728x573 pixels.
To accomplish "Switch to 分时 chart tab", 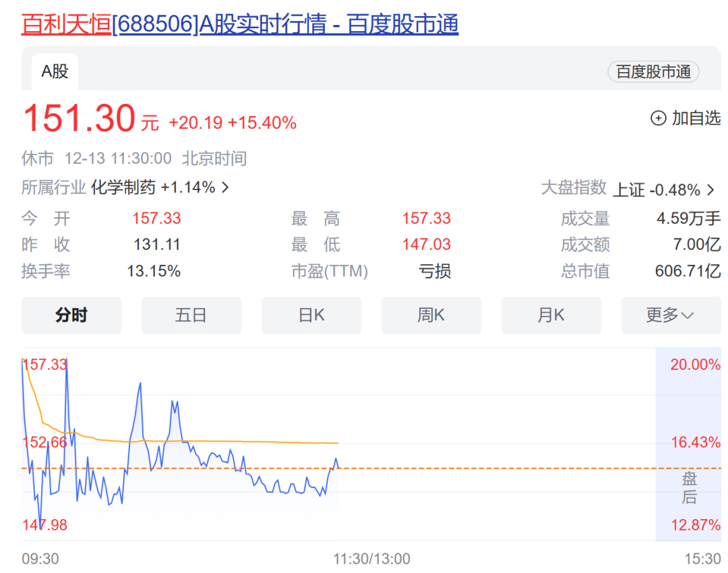I will [x=71, y=315].
